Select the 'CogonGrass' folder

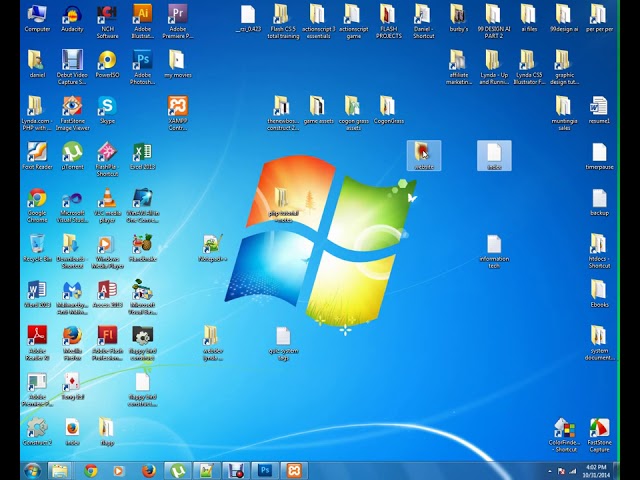pyautogui.click(x=388, y=110)
